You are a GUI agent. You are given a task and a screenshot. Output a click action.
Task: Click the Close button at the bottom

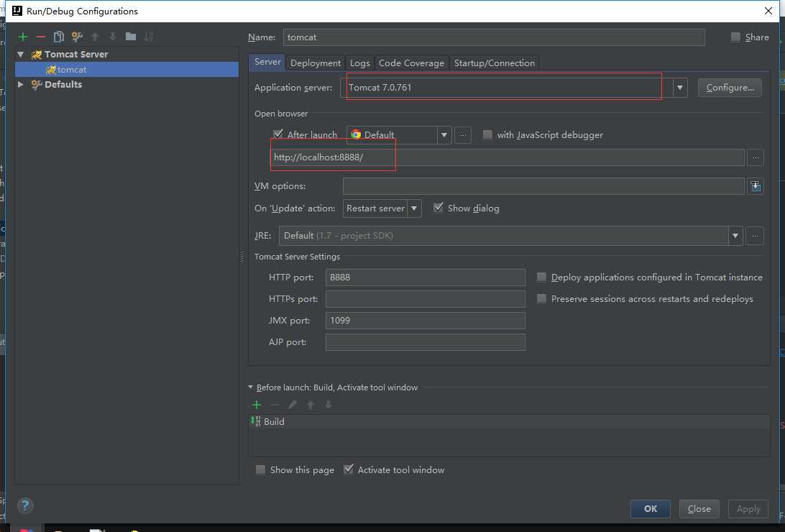[x=699, y=508]
